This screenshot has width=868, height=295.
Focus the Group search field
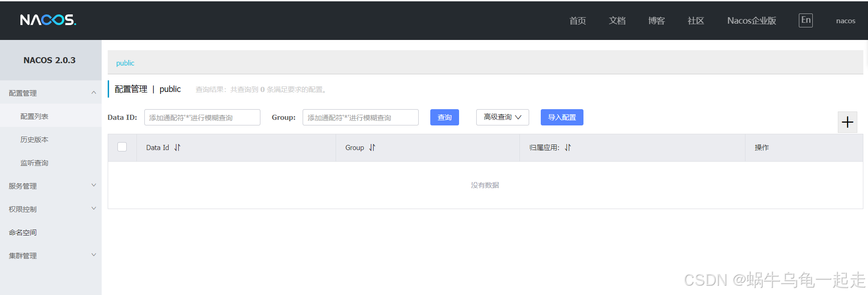(x=361, y=118)
